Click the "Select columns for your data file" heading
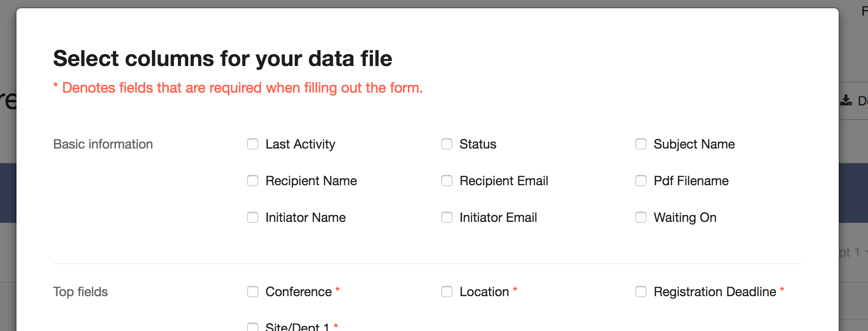This screenshot has height=331, width=868. point(222,59)
